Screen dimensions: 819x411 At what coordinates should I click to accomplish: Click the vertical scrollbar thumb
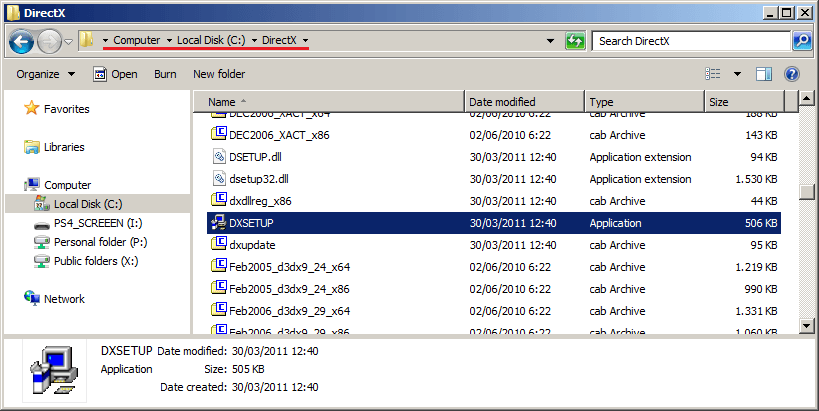pos(806,192)
